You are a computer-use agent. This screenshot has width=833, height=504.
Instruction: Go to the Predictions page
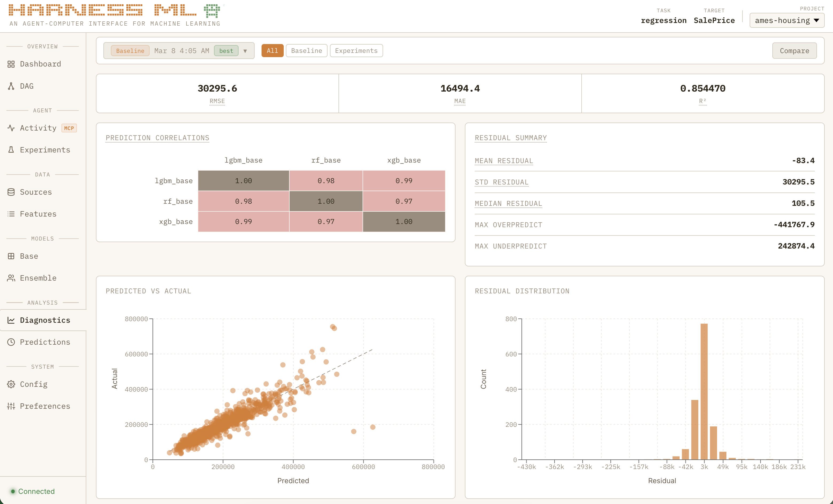point(45,342)
